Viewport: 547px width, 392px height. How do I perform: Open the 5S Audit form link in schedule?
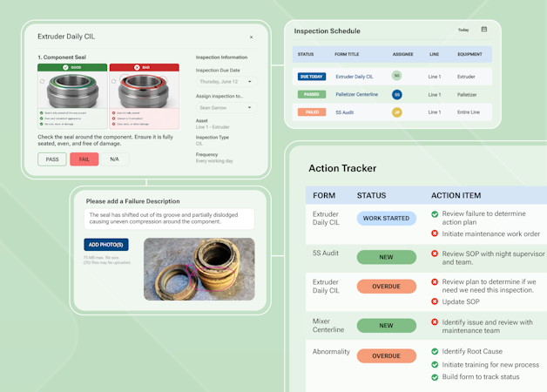[345, 112]
